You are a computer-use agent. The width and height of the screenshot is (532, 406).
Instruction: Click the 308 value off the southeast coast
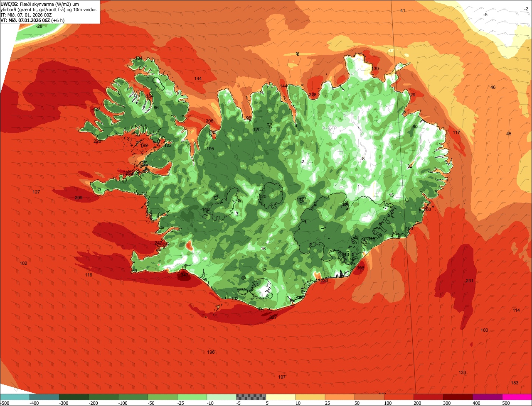360,268
